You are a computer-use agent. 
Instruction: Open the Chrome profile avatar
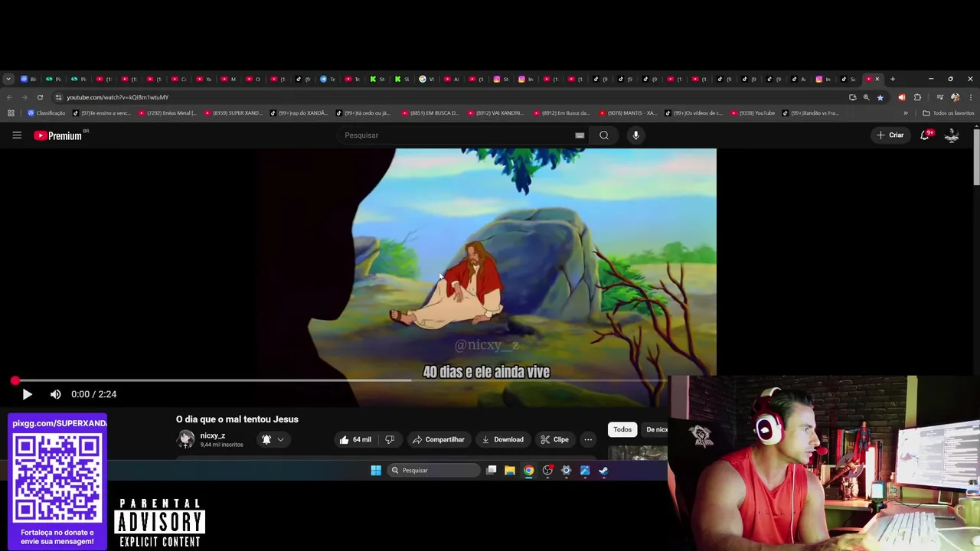955,97
